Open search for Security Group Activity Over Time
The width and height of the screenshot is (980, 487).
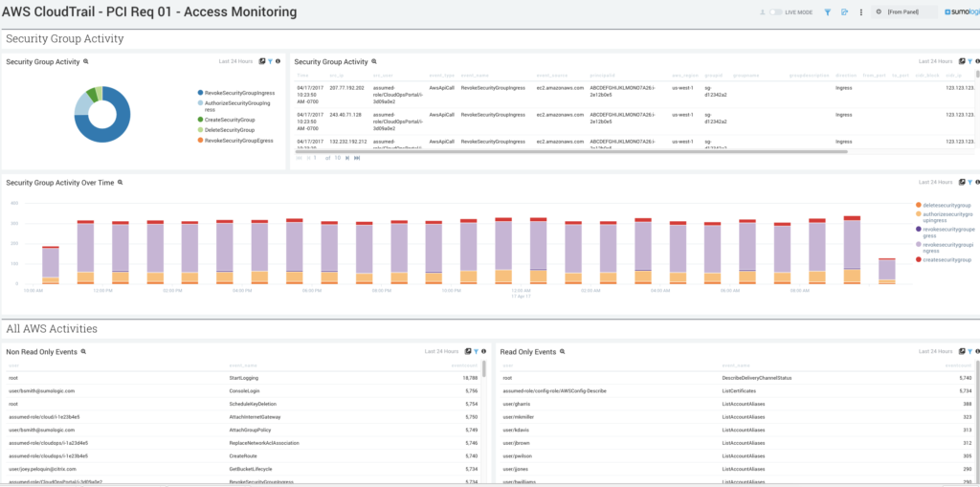[x=121, y=182]
